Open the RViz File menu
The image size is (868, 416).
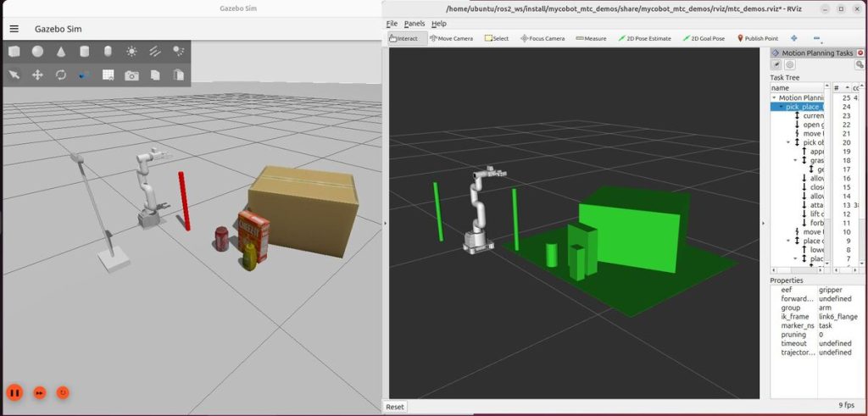pos(392,24)
